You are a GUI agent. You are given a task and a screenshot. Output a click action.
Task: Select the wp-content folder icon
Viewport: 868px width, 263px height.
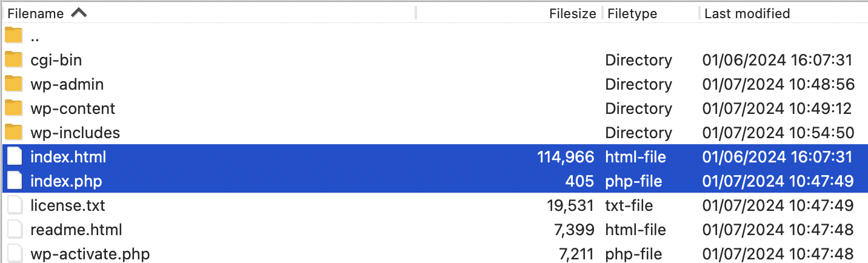click(x=13, y=108)
